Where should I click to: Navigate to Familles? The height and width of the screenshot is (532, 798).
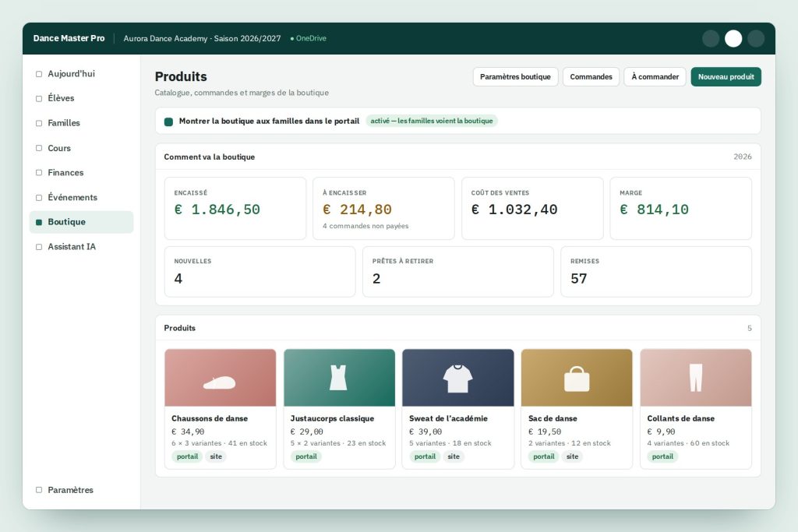(x=81, y=123)
